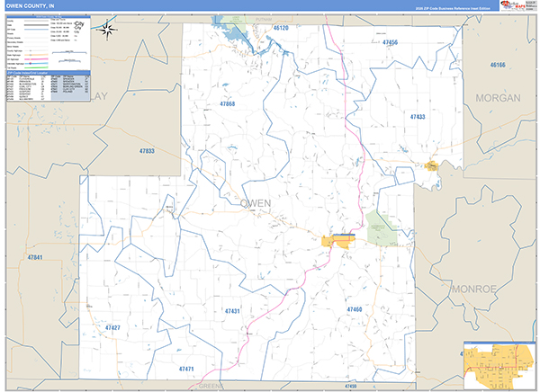The width and height of the screenshot is (540, 392).
Task: Click the 47431 ZIP code label
Action: (x=232, y=310)
